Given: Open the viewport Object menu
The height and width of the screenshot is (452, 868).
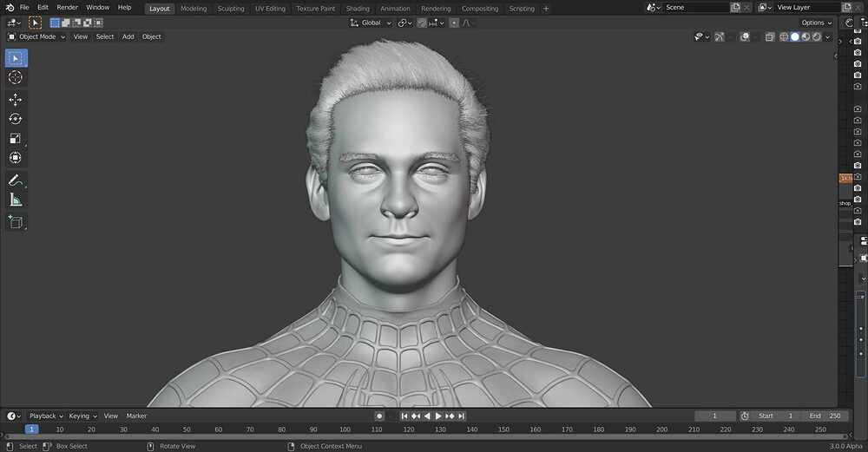Looking at the screenshot, I should click(152, 37).
